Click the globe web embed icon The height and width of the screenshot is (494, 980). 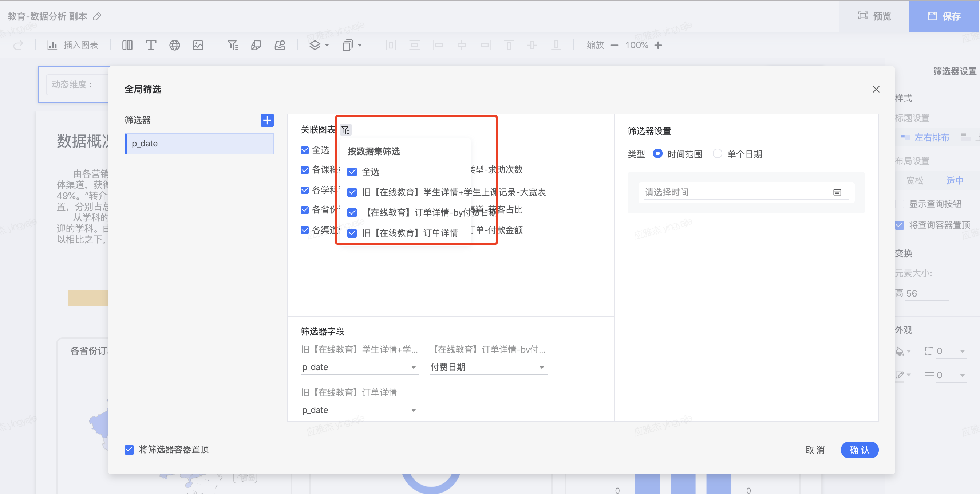pos(174,45)
